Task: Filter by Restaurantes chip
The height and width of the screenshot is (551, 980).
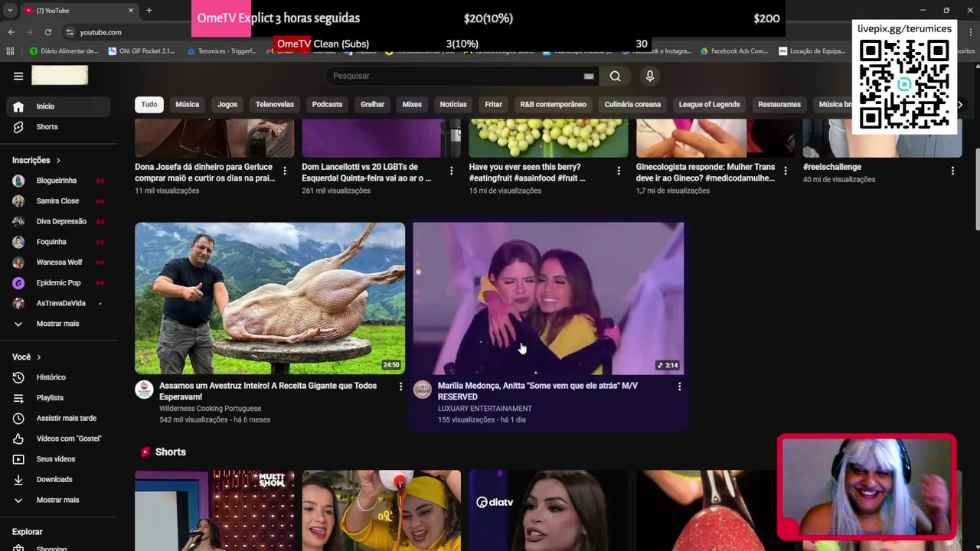Action: pyautogui.click(x=779, y=104)
